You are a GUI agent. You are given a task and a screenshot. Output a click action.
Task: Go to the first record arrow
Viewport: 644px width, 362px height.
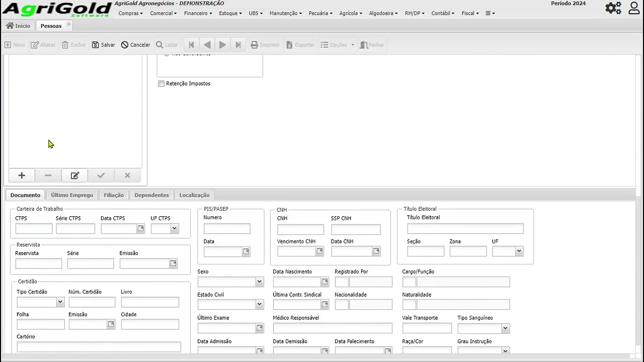[191, 45]
